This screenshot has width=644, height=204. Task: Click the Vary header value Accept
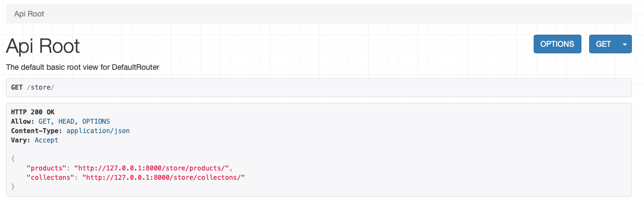click(x=47, y=140)
